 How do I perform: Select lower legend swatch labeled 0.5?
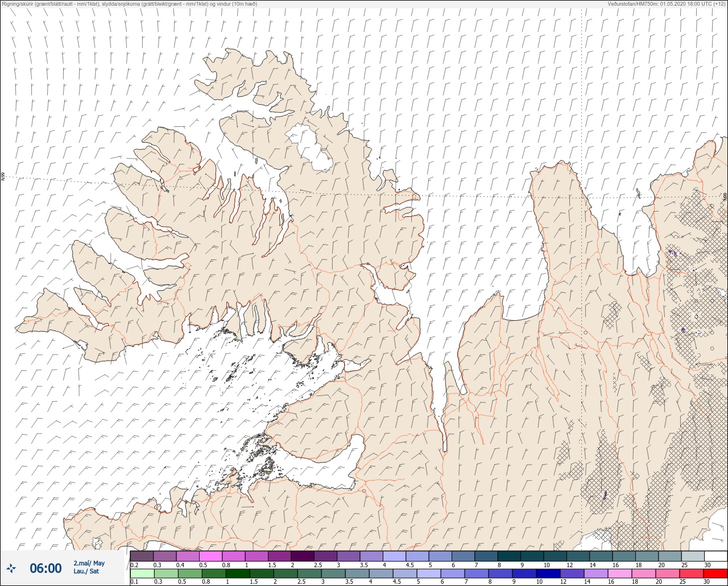pyautogui.click(x=190, y=573)
